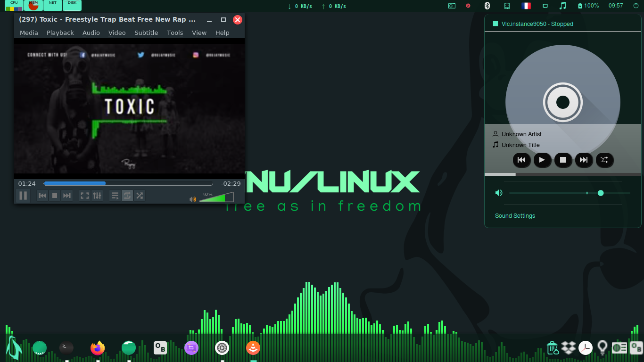
Task: Open the green feather launcher menu
Action: pos(14,348)
